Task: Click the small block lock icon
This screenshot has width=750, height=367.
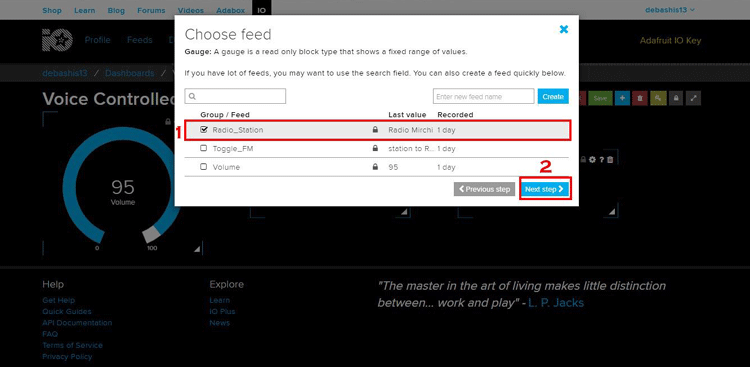Action: pos(584,159)
